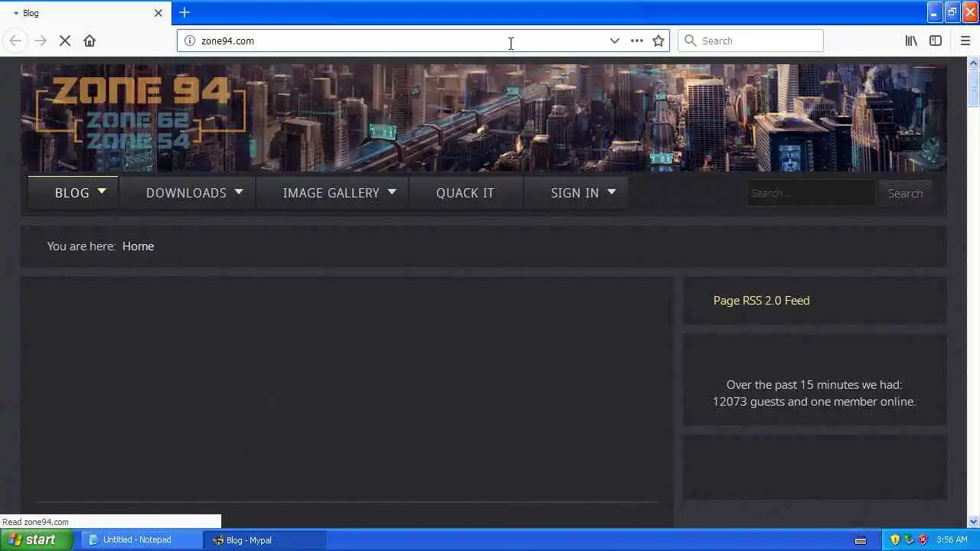Viewport: 980px width, 551px height.
Task: Click the site Search button
Action: coord(905,194)
